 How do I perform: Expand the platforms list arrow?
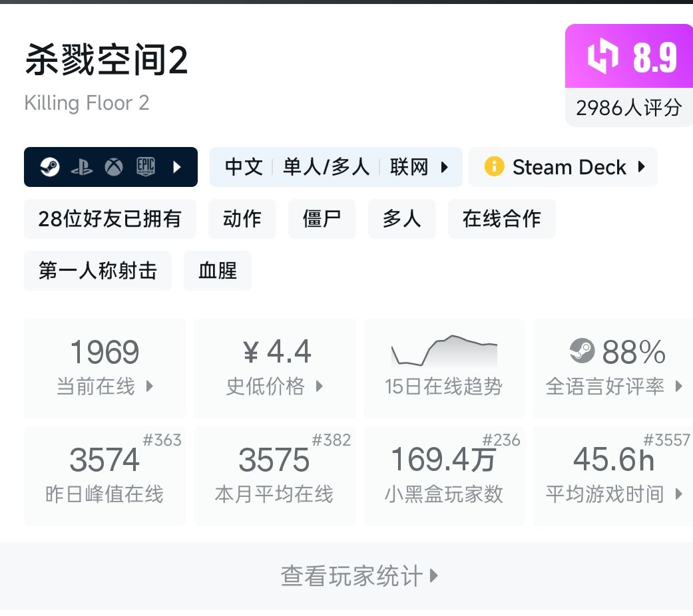tap(176, 167)
